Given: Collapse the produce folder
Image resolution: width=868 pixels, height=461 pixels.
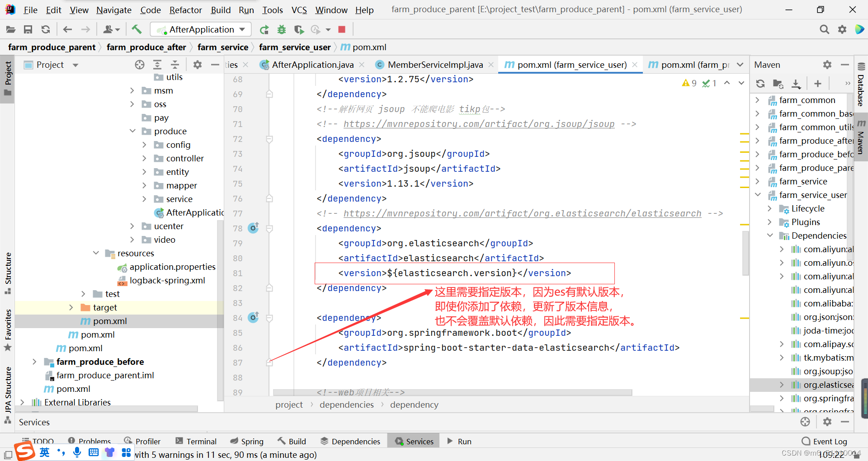Looking at the screenshot, I should [132, 131].
